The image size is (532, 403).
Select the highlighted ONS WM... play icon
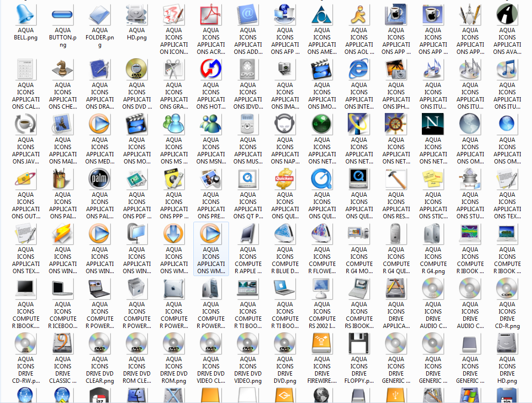[x=211, y=234]
